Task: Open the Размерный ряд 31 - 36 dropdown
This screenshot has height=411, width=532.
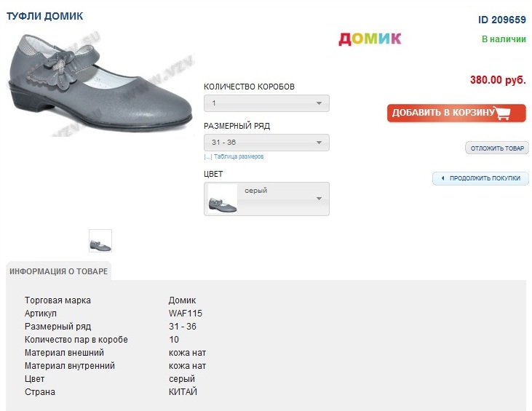Action: coord(266,143)
